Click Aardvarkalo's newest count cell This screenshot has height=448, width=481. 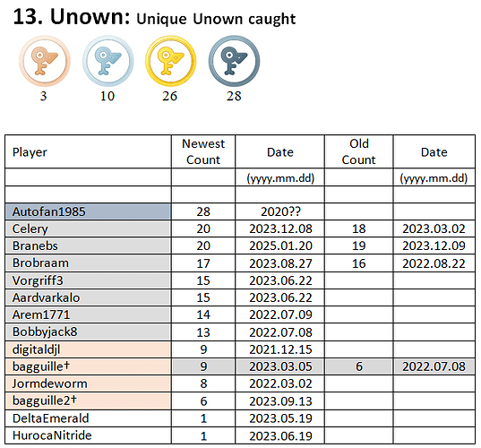click(x=203, y=297)
